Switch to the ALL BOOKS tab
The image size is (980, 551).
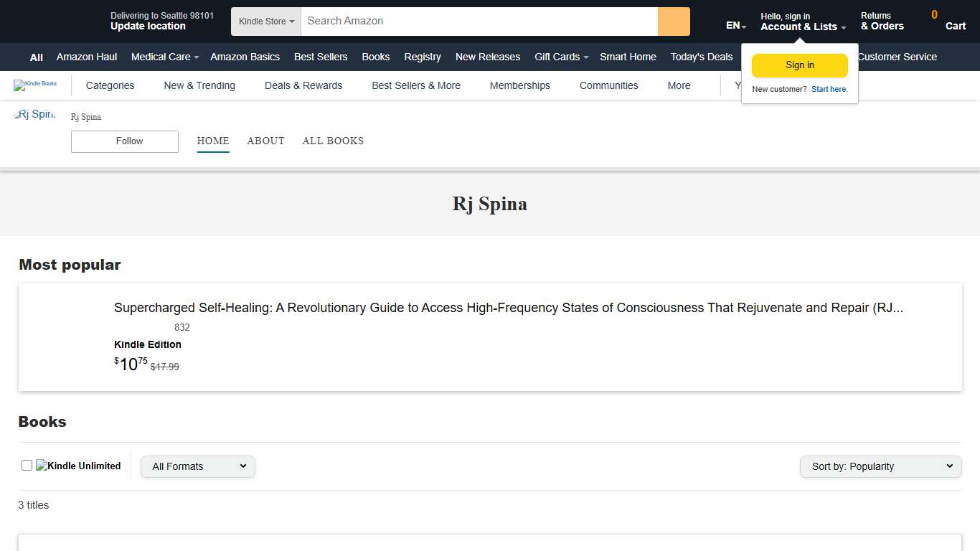[x=333, y=141]
